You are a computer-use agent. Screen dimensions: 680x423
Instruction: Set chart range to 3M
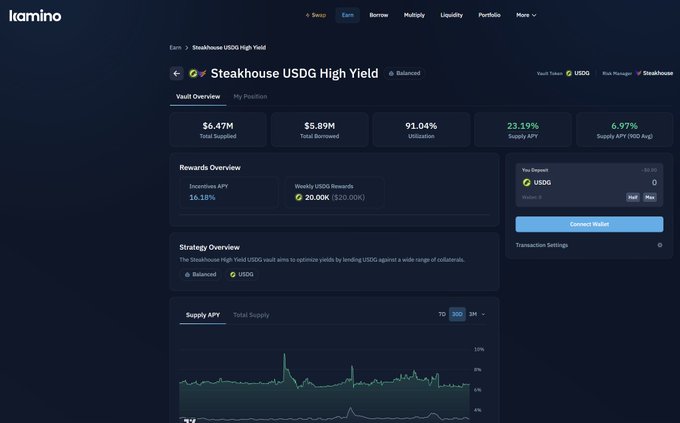pyautogui.click(x=473, y=314)
